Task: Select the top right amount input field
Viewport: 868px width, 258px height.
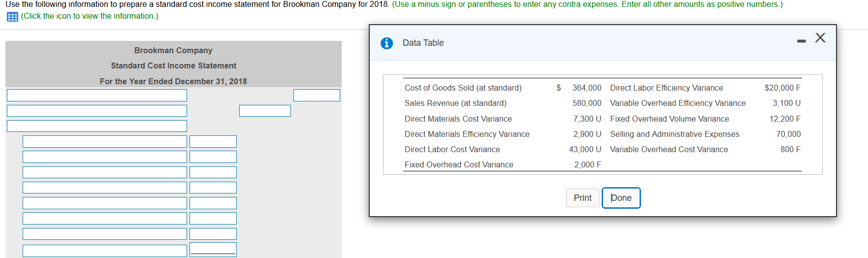Action: (x=317, y=96)
